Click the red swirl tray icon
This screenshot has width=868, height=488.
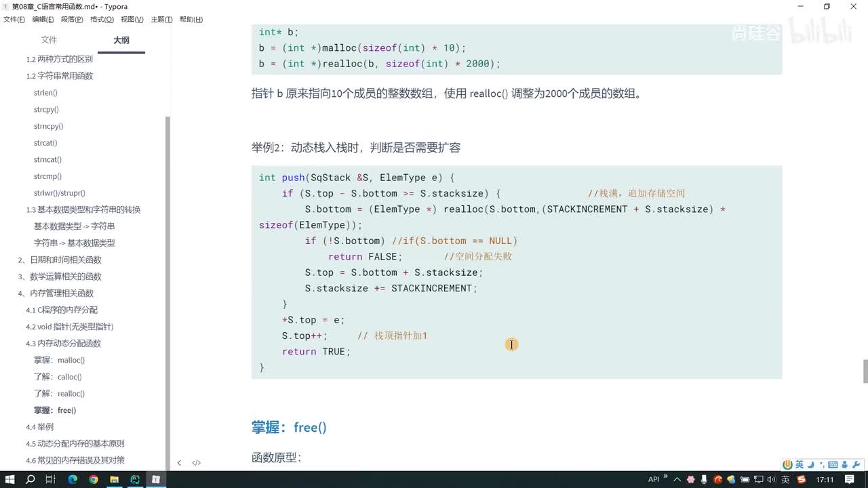[717, 479]
